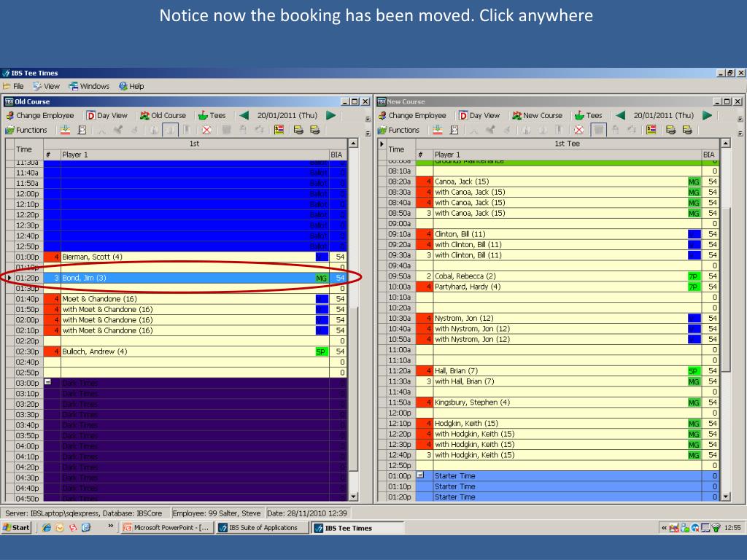Image resolution: width=747 pixels, height=560 pixels.
Task: Expand hidden quick launch icons chevron
Action: tap(111, 526)
